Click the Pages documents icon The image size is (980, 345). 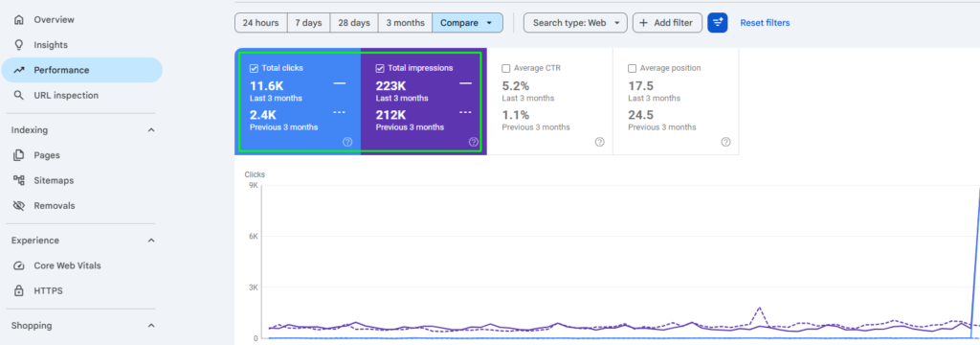(x=19, y=155)
